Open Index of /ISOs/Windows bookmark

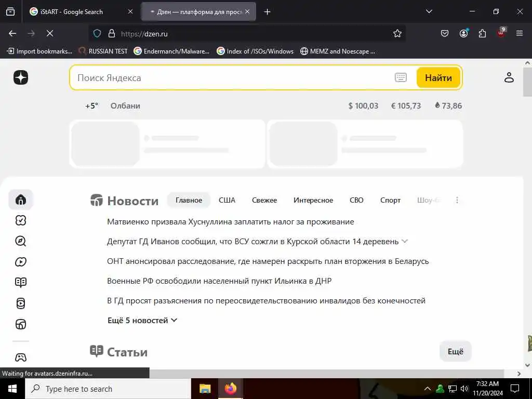(255, 51)
